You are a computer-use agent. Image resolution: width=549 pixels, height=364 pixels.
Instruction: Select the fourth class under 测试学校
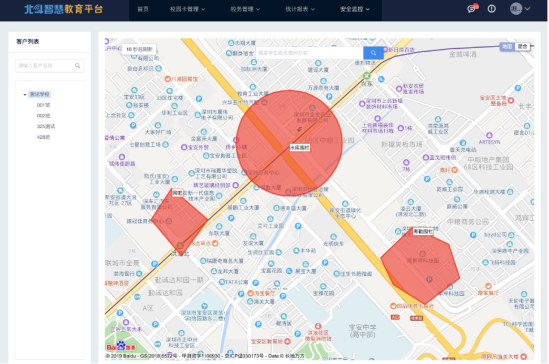(43, 137)
